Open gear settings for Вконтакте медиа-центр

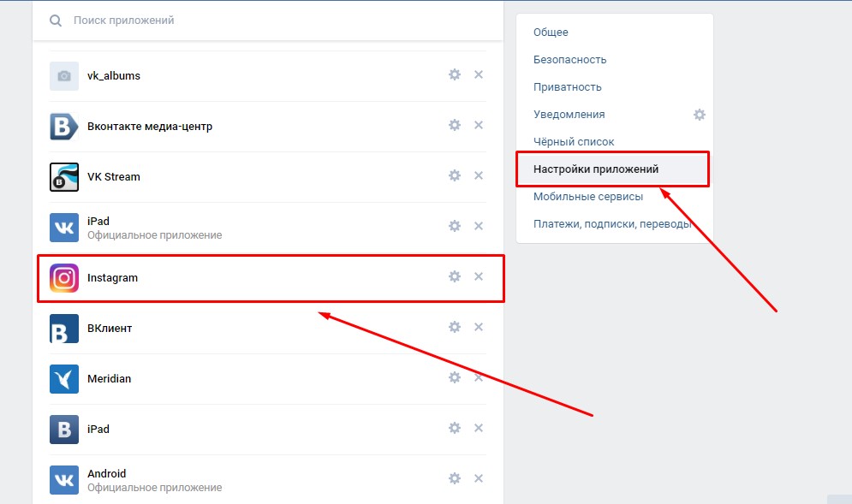point(454,125)
